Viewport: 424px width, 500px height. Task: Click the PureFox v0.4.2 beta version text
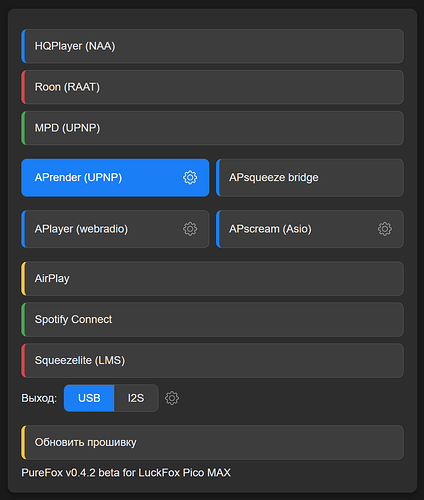tap(126, 473)
